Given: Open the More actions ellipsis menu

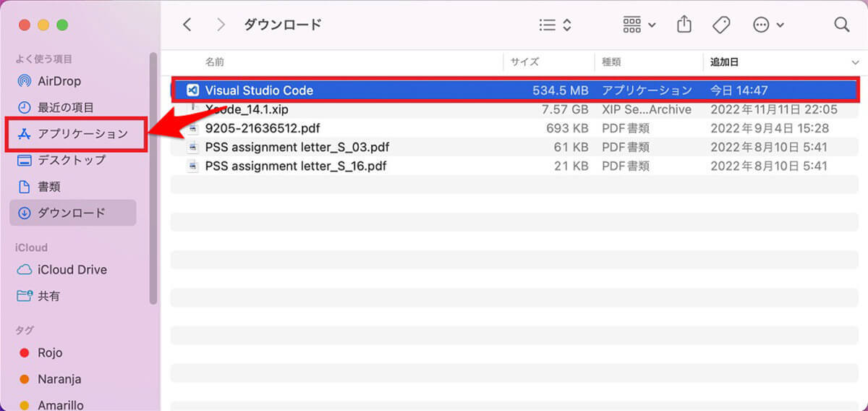Looking at the screenshot, I should (x=768, y=25).
